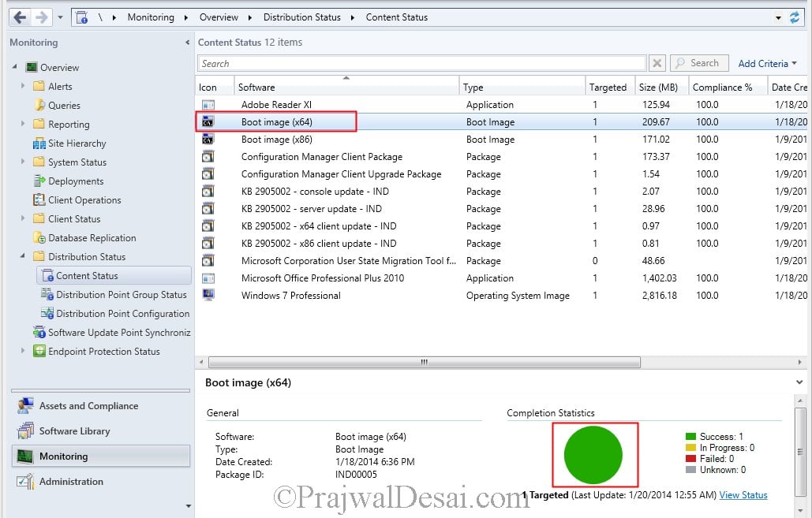Click the Monitoring breadcrumb segment

[151, 17]
